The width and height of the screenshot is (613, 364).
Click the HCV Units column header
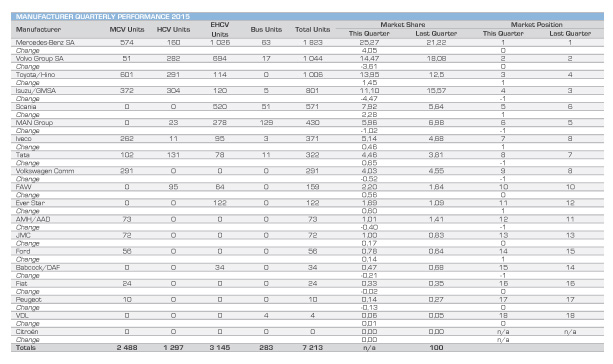tap(173, 29)
